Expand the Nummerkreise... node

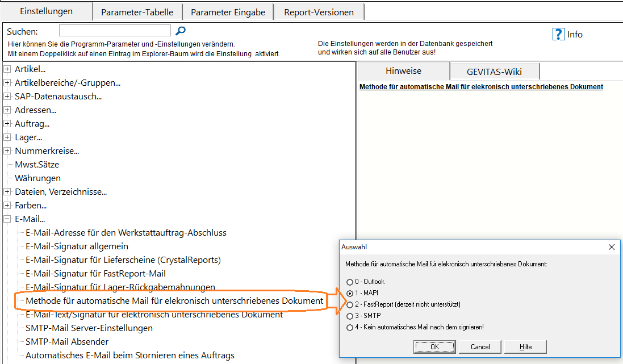pyautogui.click(x=7, y=151)
